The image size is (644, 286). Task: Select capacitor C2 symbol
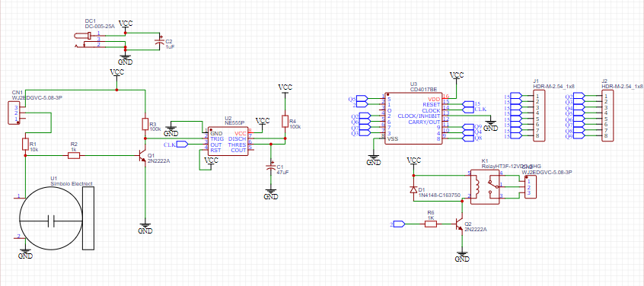click(159, 41)
